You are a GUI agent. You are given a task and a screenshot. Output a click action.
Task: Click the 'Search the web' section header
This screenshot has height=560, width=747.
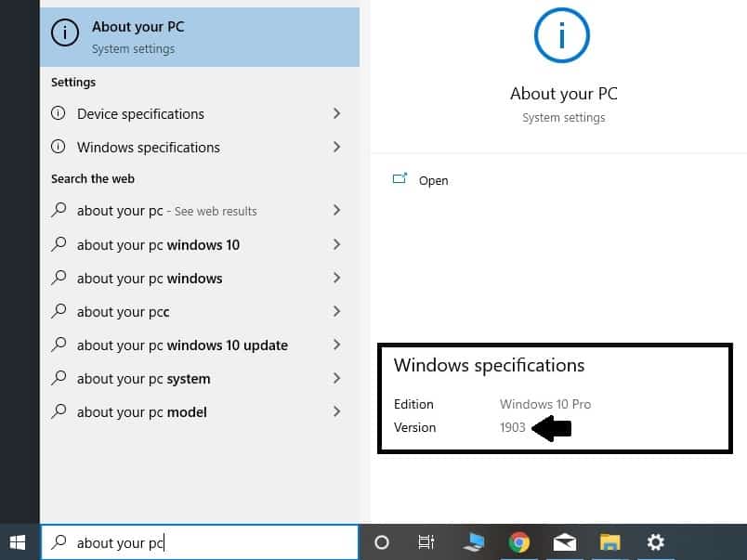coord(93,178)
